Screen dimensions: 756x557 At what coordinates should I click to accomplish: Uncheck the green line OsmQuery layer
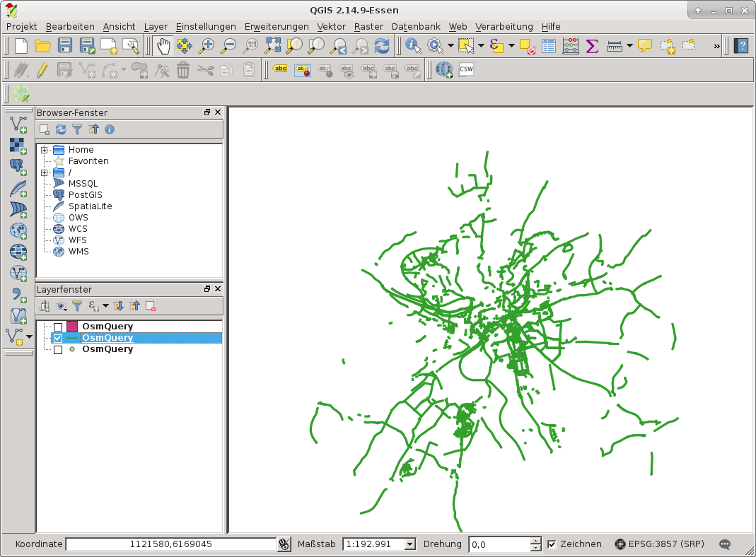click(x=58, y=339)
